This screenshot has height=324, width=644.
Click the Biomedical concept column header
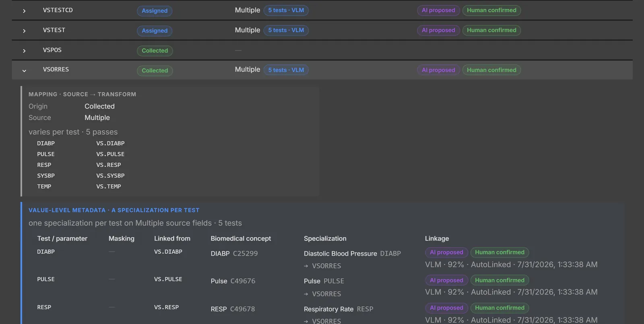(x=241, y=239)
